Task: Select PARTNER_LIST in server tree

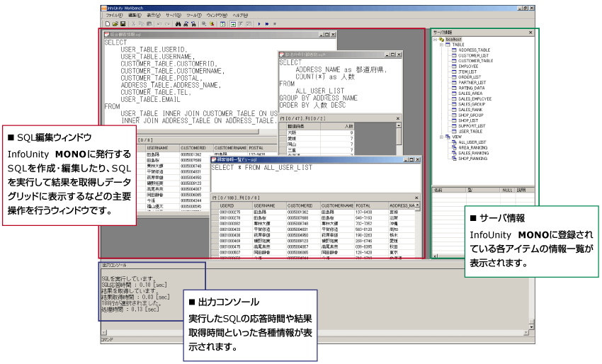Action: click(x=472, y=83)
